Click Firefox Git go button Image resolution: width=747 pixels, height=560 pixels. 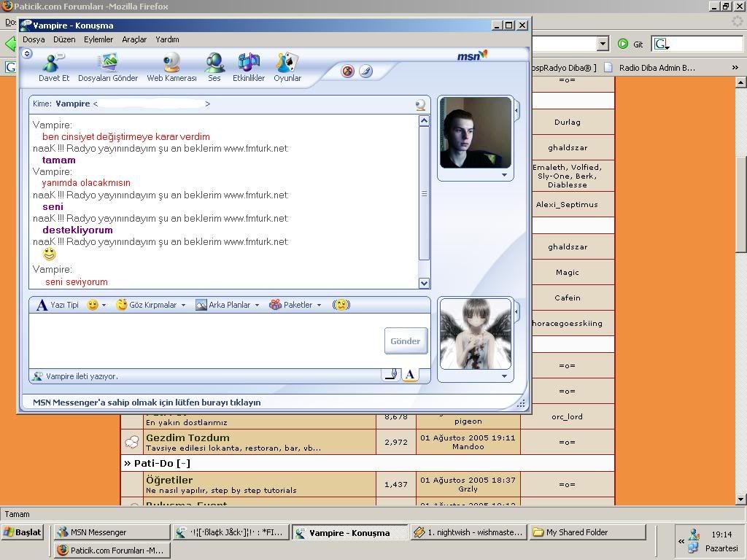630,44
